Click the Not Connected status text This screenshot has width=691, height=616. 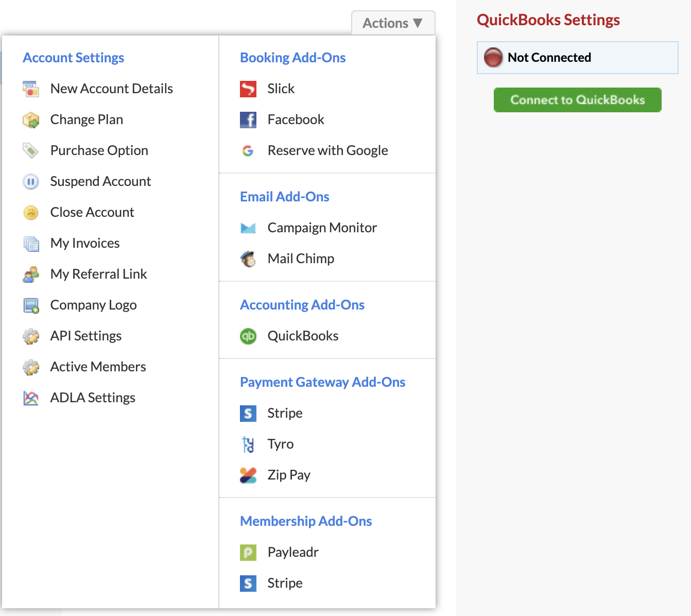(x=549, y=57)
